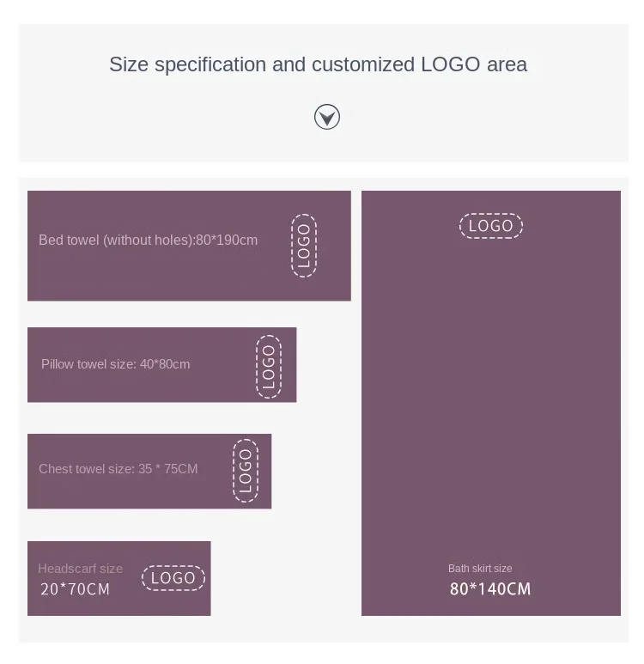Click the LOGO badge on the chest towel
This screenshot has height=664, width=644.
click(x=246, y=471)
